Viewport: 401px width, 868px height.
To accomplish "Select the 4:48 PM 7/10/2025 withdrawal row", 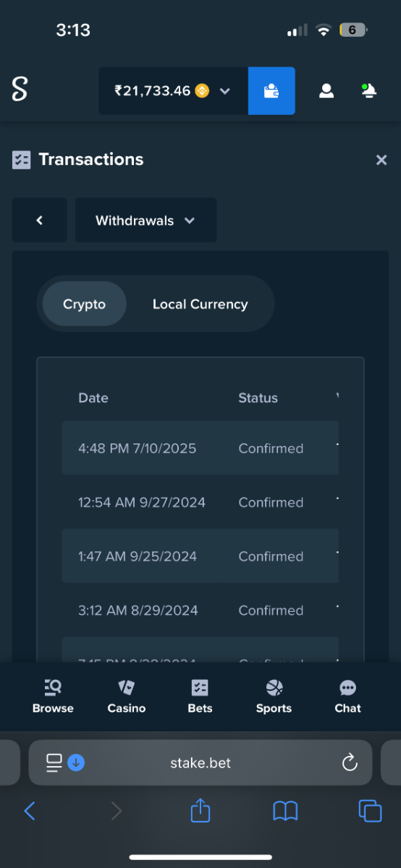I will pyautogui.click(x=200, y=448).
